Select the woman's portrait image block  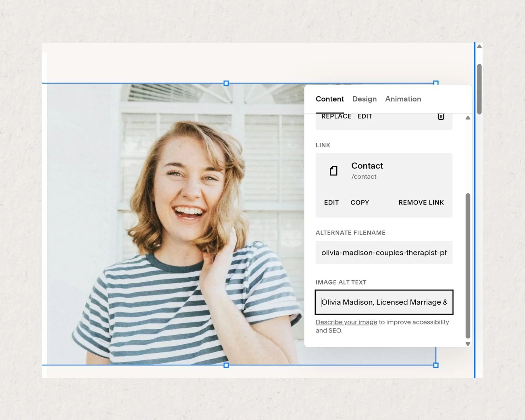point(175,224)
